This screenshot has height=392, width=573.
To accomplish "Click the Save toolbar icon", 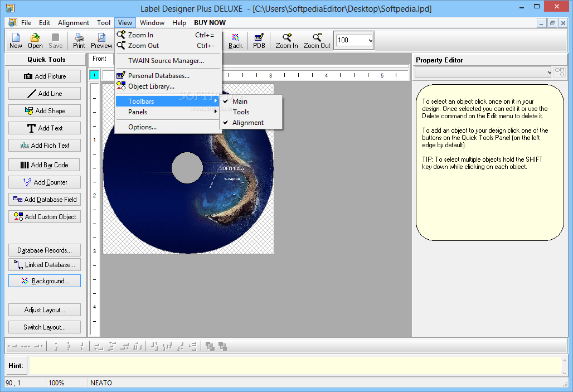I will click(56, 41).
